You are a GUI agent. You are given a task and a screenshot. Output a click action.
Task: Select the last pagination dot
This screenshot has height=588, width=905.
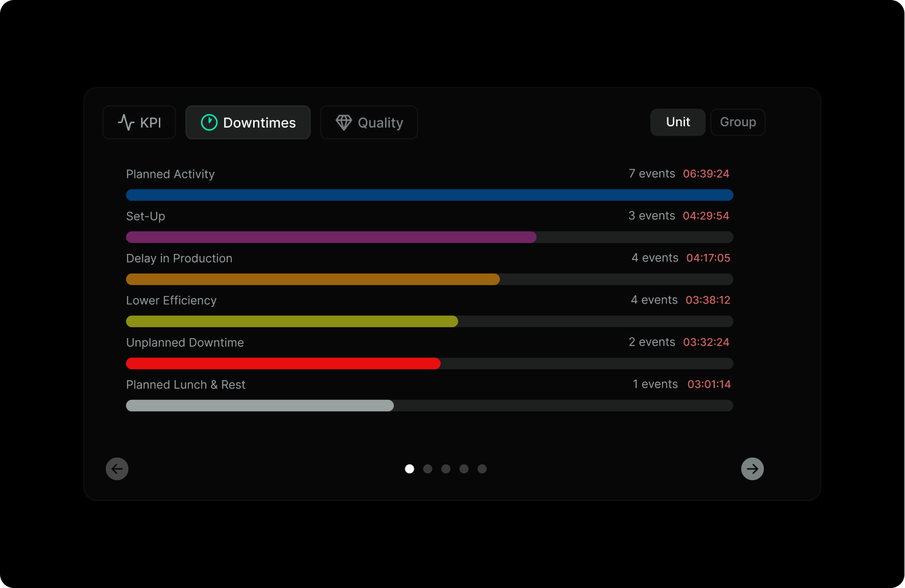point(482,468)
